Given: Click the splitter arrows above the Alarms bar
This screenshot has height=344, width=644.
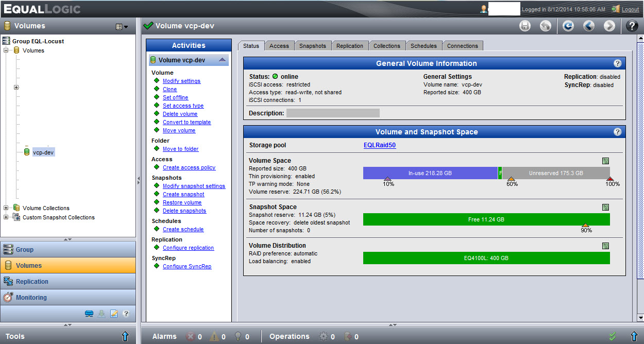Looking at the screenshot, I should 393,325.
